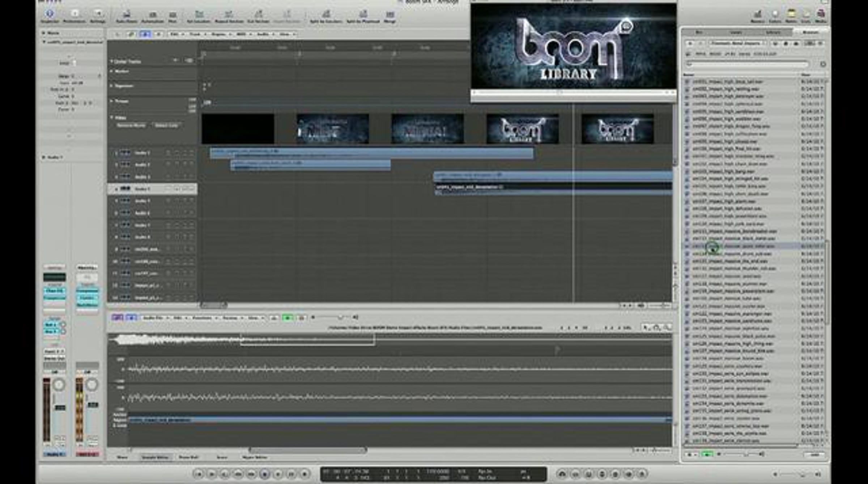Click the Chan EQ insert slot

(x=55, y=291)
